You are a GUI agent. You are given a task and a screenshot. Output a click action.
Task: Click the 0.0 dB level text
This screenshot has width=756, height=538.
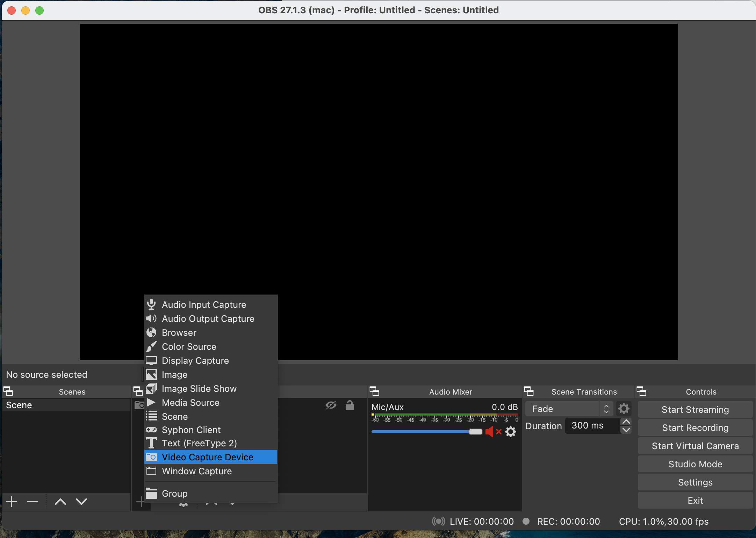[x=505, y=407]
